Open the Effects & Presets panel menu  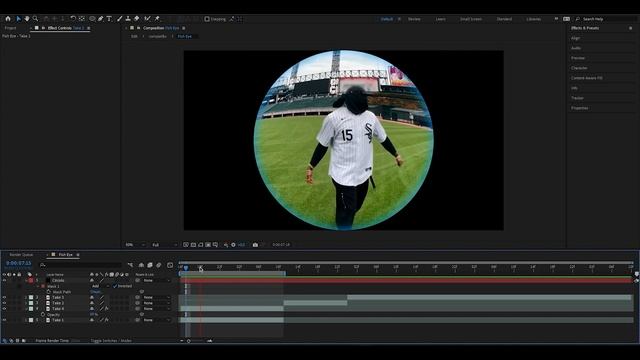(631, 28)
